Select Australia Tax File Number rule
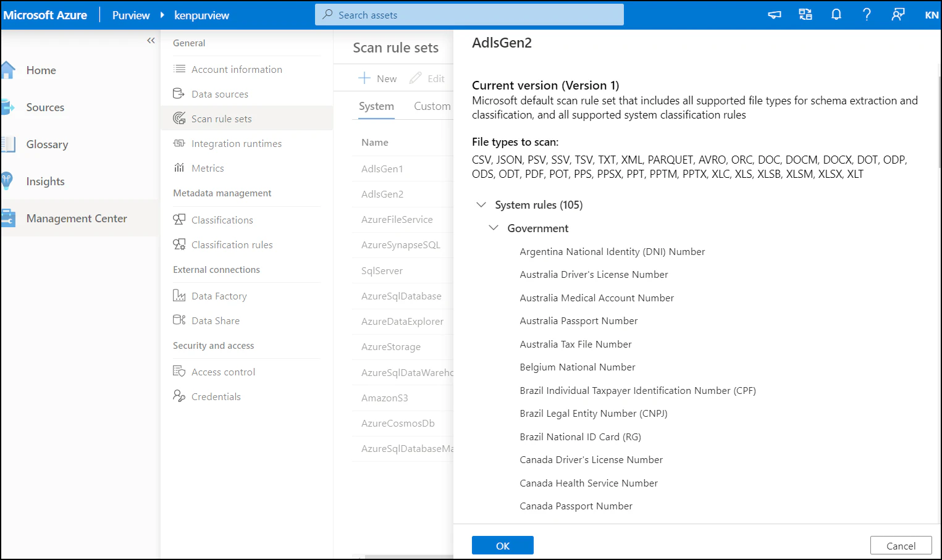Screen dimensions: 942x560 tap(576, 344)
